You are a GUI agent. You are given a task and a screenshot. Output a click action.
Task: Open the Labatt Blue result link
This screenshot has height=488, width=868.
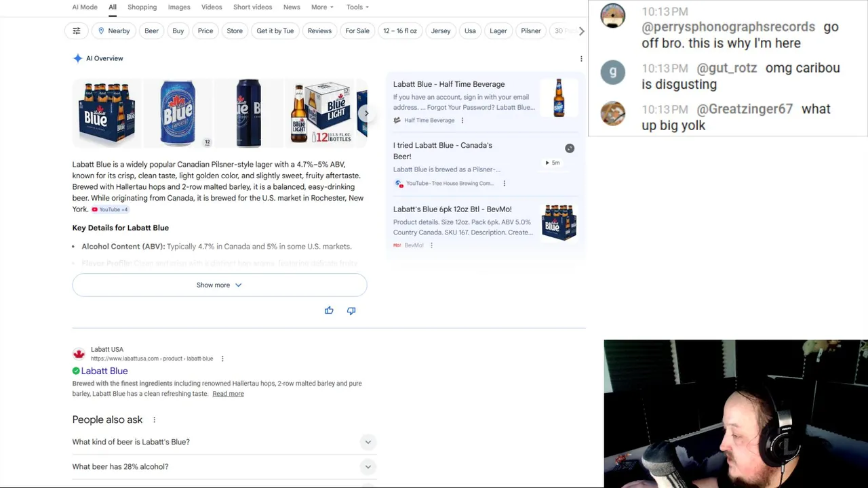pos(104,371)
